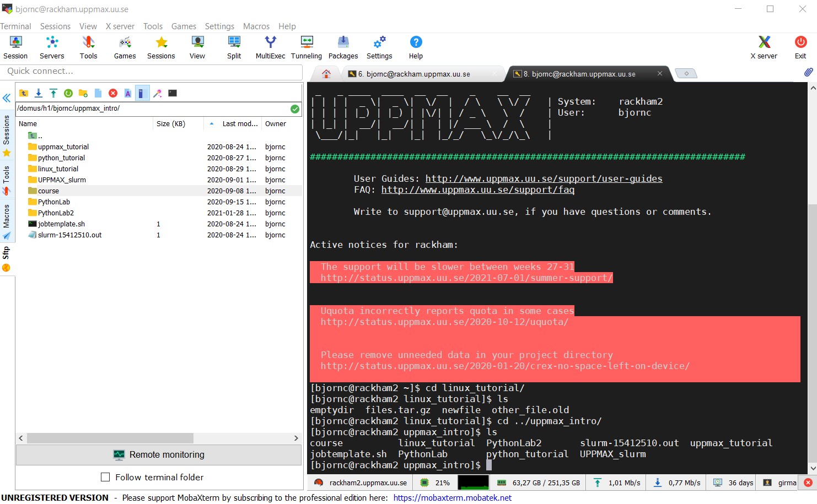
Task: Click the red close icon in status bar
Action: tap(808, 483)
